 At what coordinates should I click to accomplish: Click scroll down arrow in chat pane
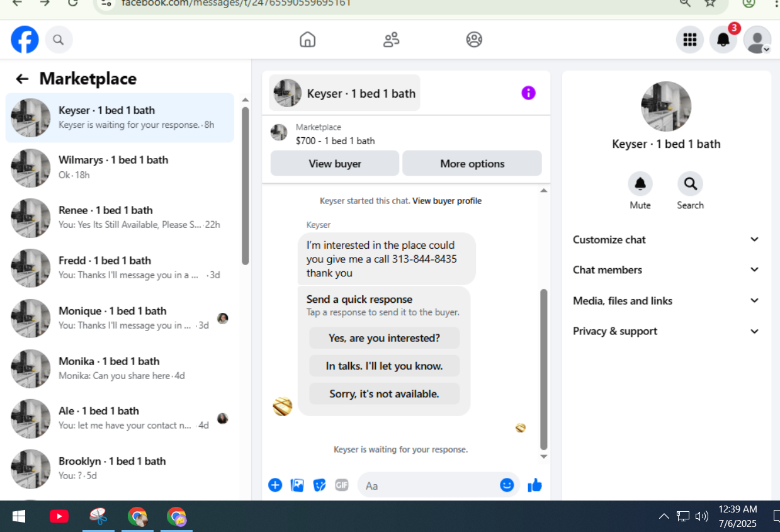click(x=544, y=456)
